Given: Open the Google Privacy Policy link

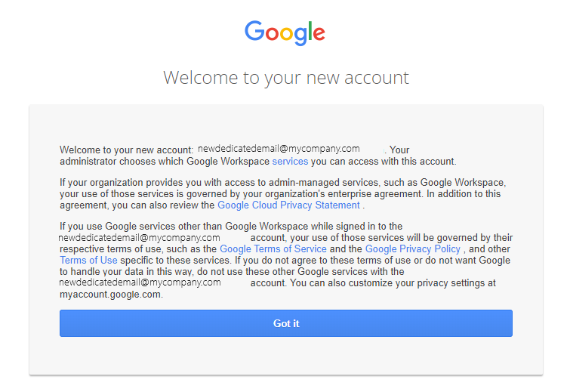Looking at the screenshot, I should pos(413,248).
